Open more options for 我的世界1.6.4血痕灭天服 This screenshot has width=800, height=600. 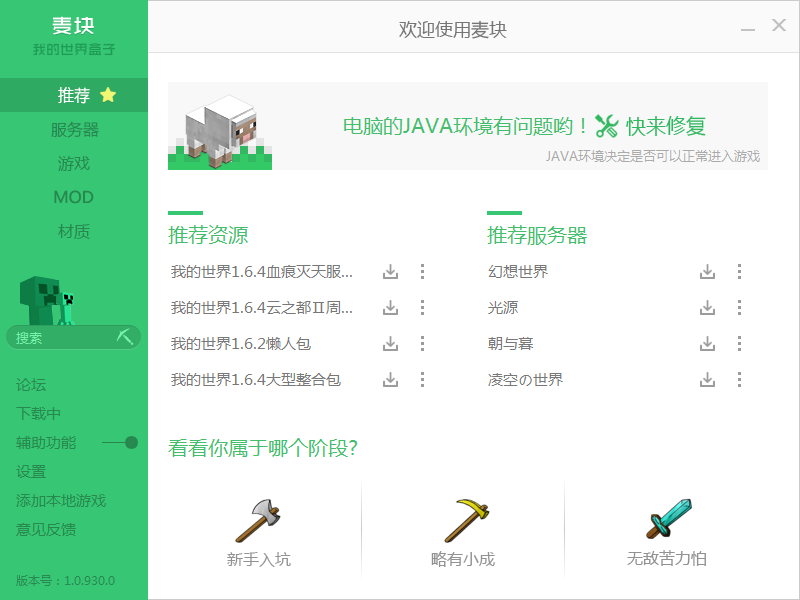pyautogui.click(x=422, y=270)
